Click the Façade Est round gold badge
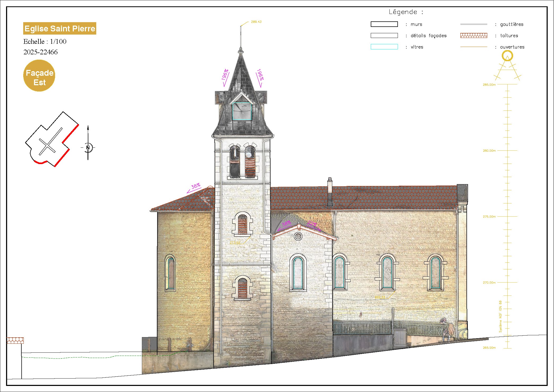 [39, 76]
